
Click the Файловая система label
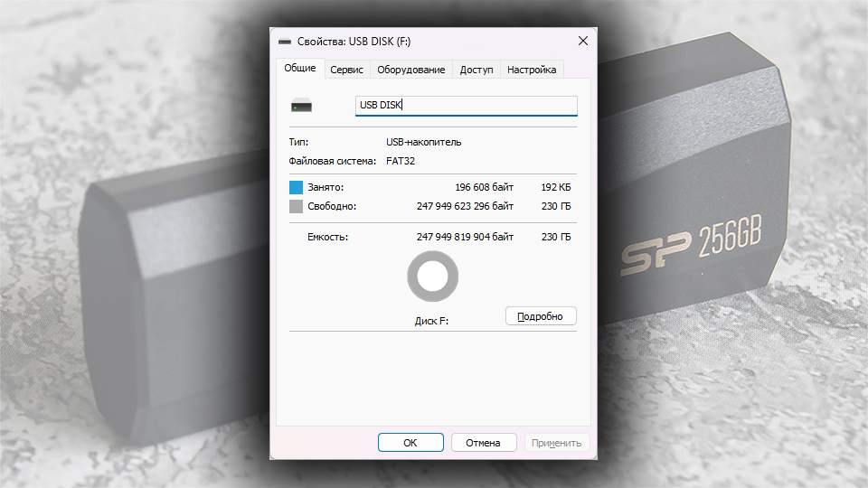click(332, 161)
